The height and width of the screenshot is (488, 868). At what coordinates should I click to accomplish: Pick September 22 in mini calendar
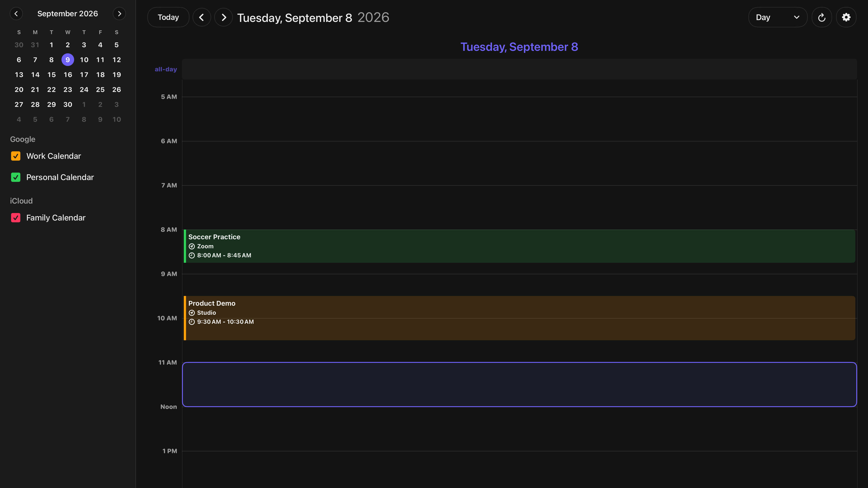click(51, 90)
